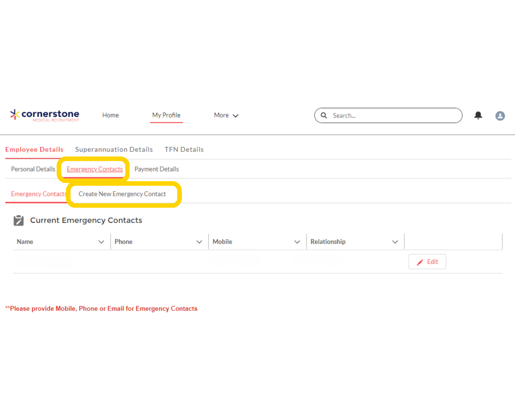The height and width of the screenshot is (420, 515).
Task: Click the Cornerstone Medical Recruitment logo
Action: (44, 115)
